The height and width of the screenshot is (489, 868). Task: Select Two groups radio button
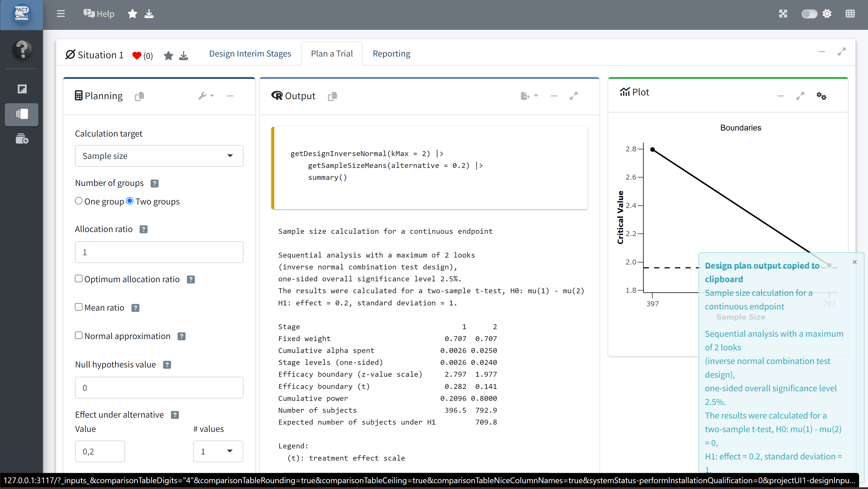[130, 201]
